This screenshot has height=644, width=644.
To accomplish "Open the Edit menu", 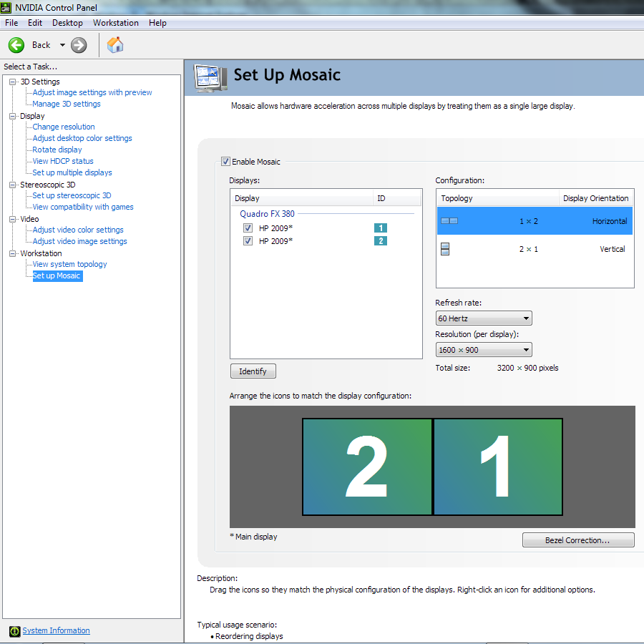I will click(35, 23).
